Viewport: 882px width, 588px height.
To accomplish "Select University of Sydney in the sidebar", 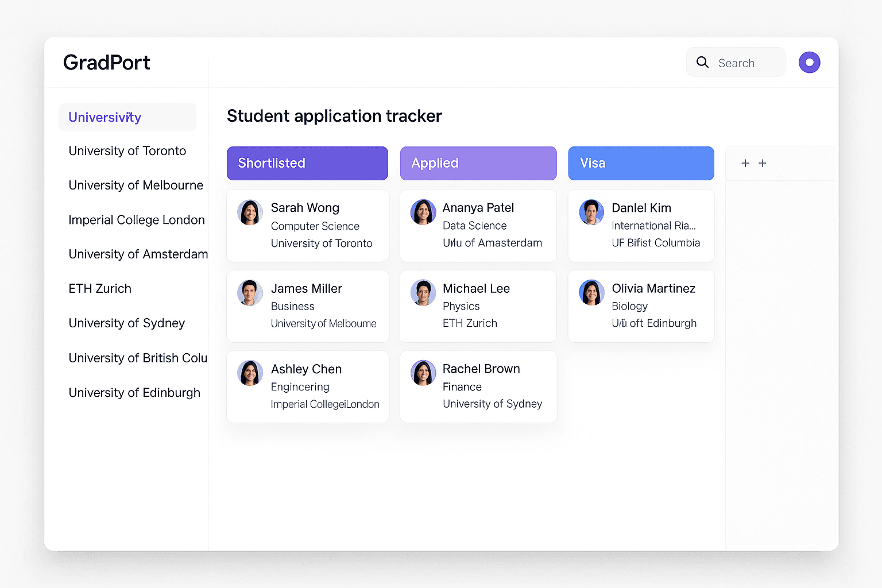I will tap(127, 323).
